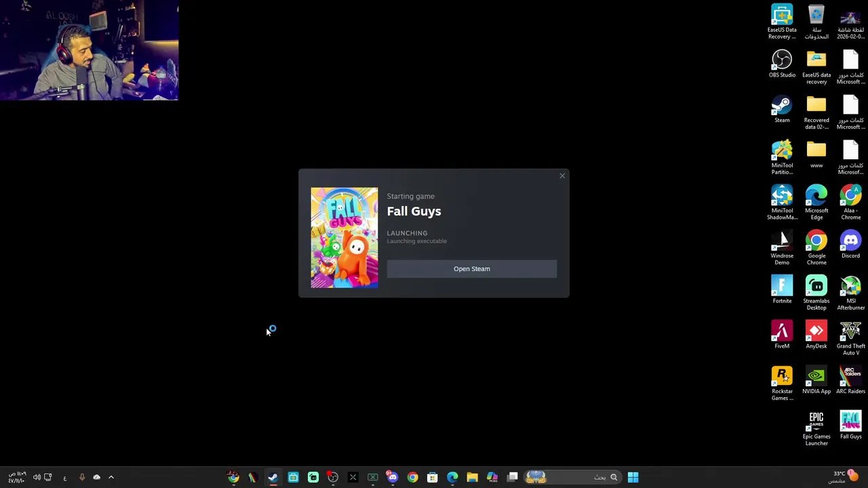
Task: Click the taskbar search box
Action: 574,477
